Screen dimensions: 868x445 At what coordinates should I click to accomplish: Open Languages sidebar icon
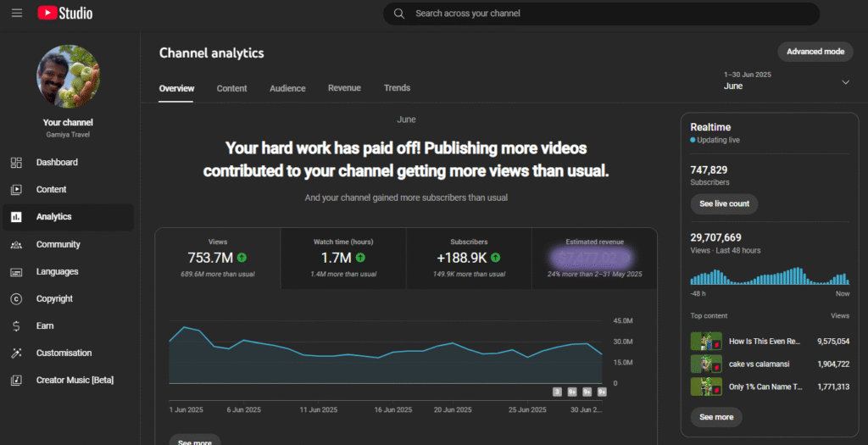coord(16,272)
